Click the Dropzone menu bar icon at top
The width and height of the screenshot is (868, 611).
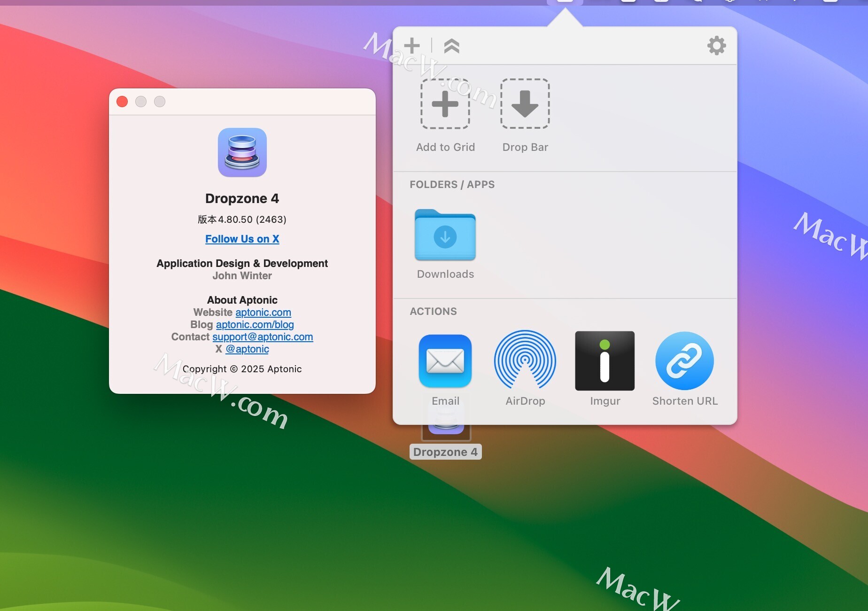pyautogui.click(x=565, y=1)
